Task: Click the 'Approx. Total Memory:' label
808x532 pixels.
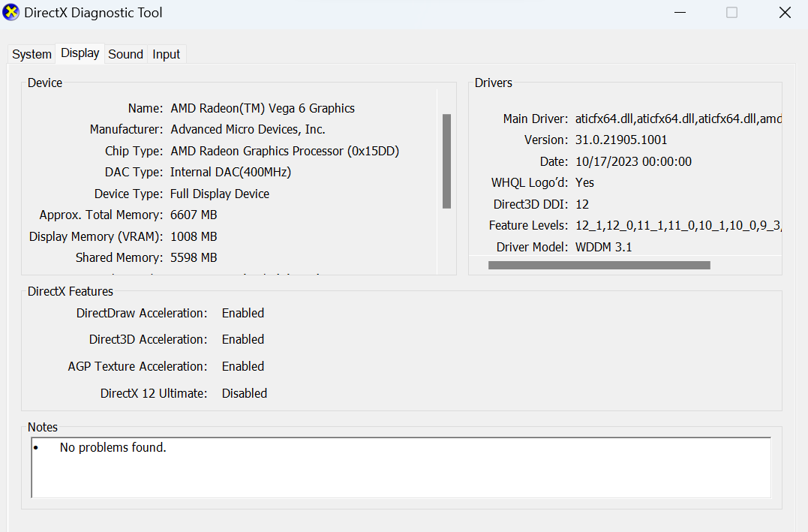Action: (101, 215)
